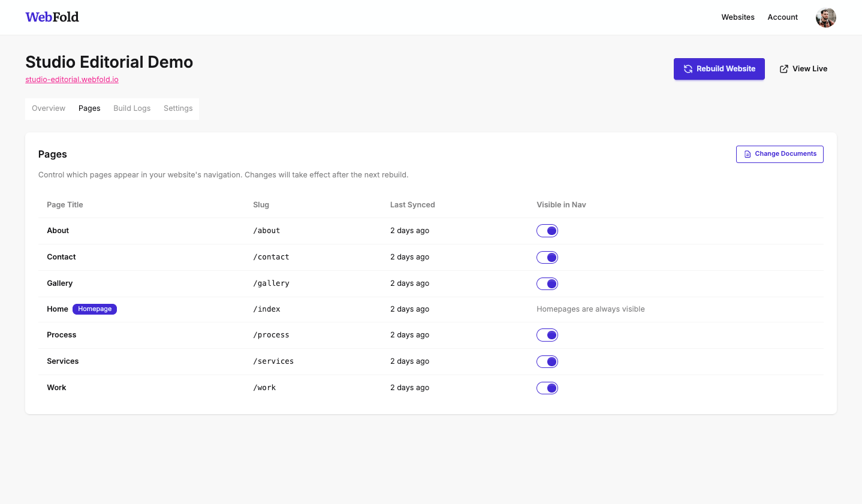Click the external link icon next to View Live

[783, 68]
